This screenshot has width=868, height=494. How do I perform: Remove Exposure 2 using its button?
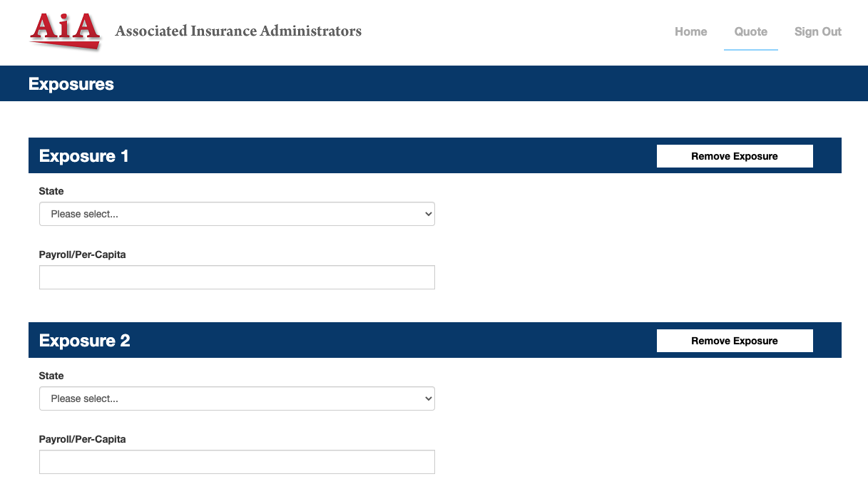(735, 341)
